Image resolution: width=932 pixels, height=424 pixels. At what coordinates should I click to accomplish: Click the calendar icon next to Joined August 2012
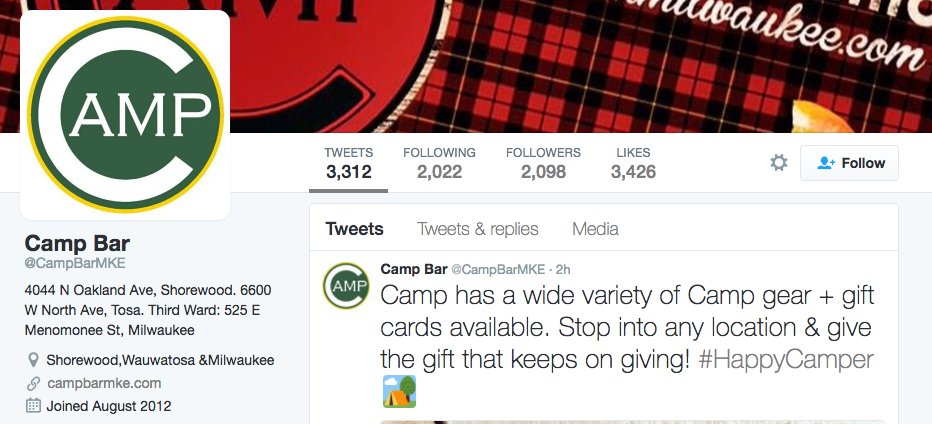[x=33, y=406]
